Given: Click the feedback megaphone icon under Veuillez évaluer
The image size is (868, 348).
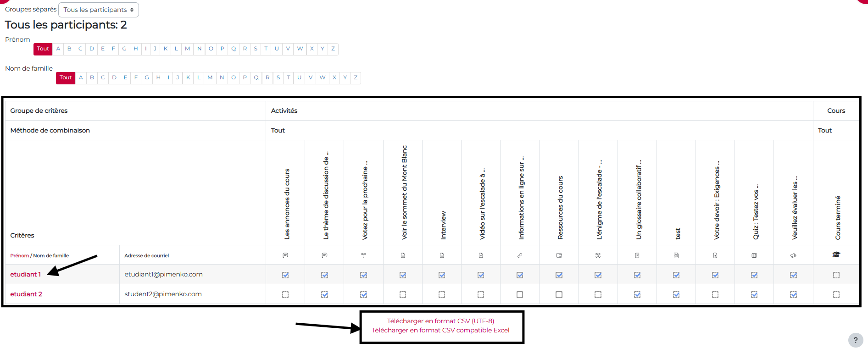Looking at the screenshot, I should tap(793, 255).
